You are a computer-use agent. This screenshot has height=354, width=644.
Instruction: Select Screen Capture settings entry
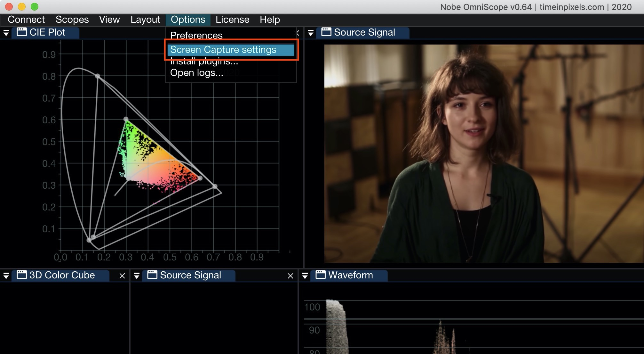[x=231, y=50]
